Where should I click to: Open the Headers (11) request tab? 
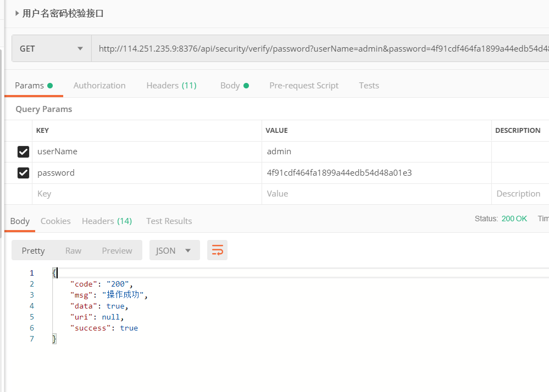click(171, 86)
